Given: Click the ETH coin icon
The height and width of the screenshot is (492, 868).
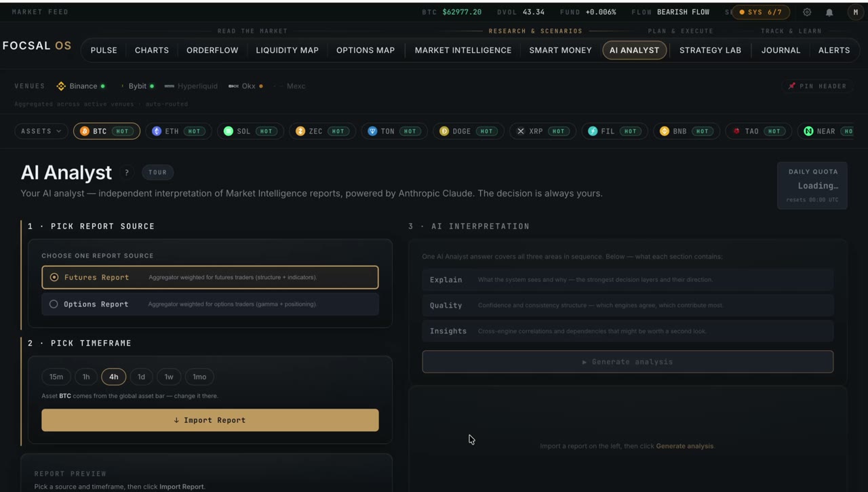Looking at the screenshot, I should [157, 131].
